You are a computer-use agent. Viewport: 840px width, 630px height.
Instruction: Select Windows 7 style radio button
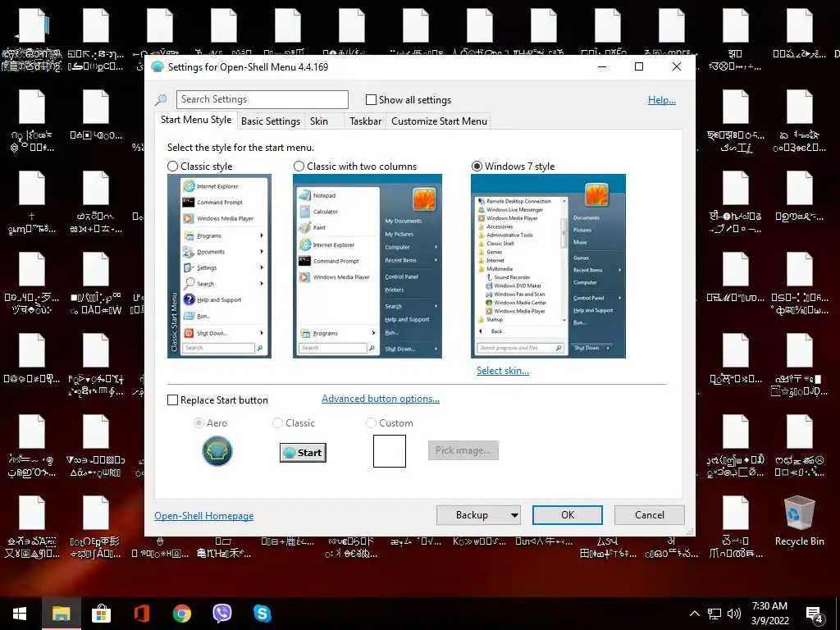click(477, 166)
